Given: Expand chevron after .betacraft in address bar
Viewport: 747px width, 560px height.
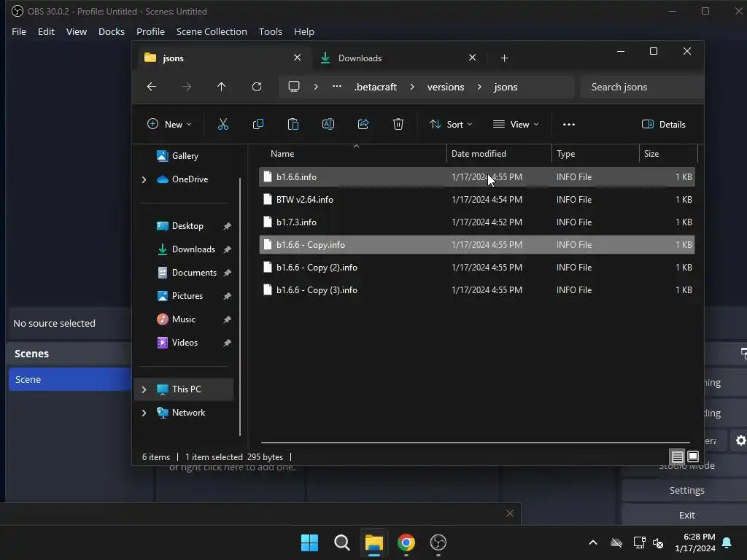Looking at the screenshot, I should [412, 87].
